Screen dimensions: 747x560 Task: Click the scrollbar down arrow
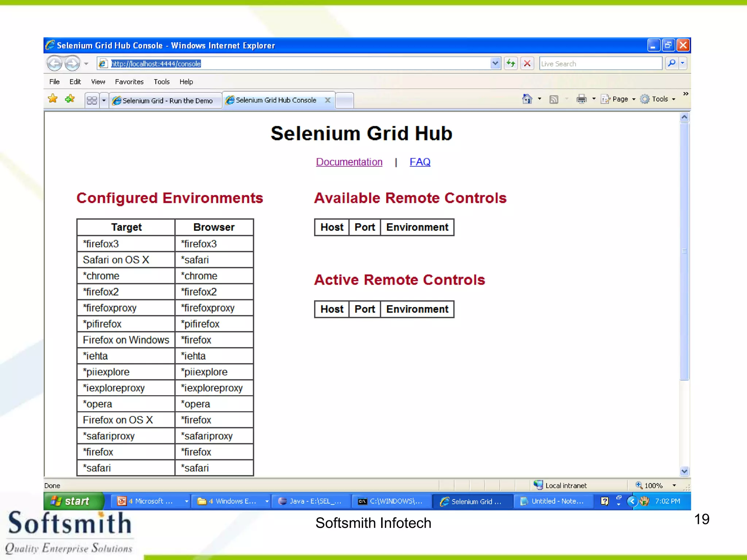click(x=684, y=471)
